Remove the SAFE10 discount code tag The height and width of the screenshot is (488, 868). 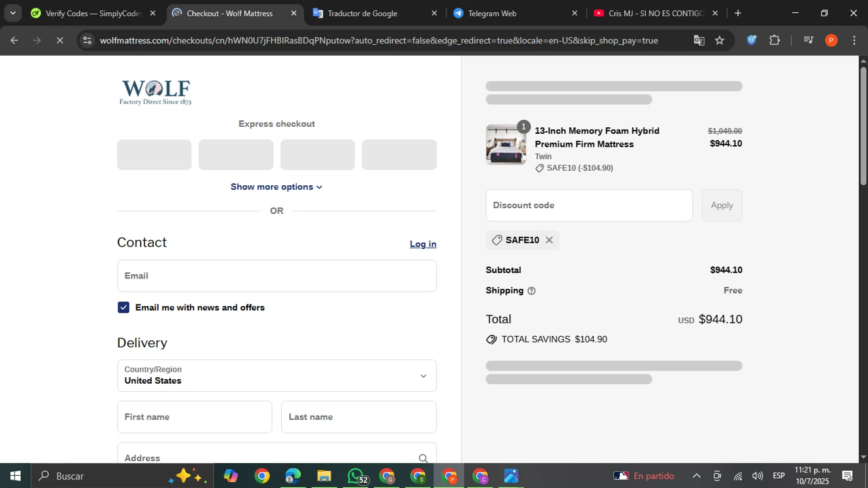[x=549, y=240]
